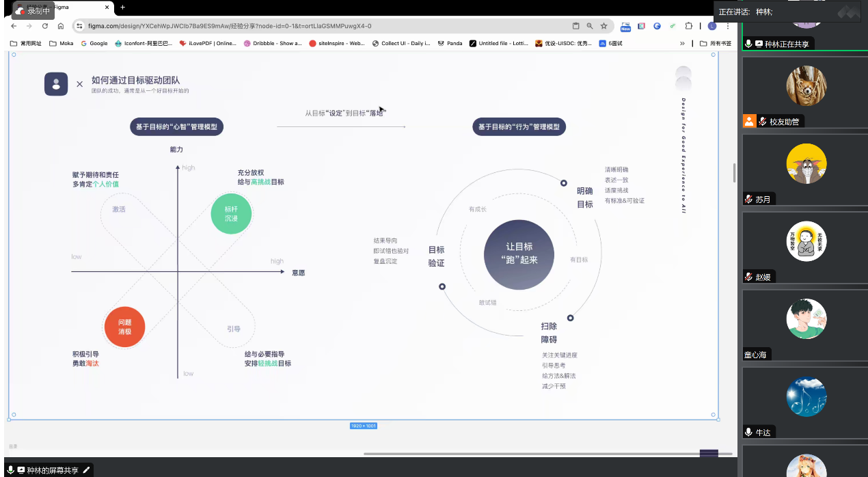Screen dimensions: 868x477
Task: Toggle the muted microphone icon for 苏月
Action: coord(749,200)
